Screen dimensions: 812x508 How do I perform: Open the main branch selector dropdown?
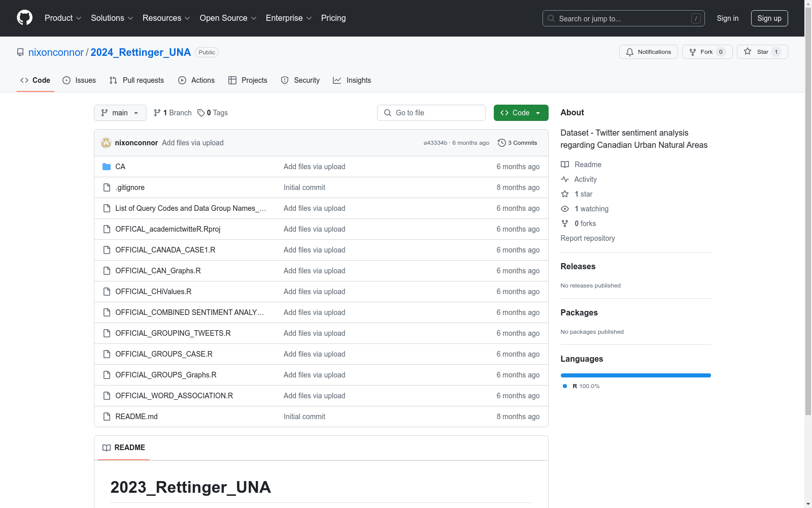[120, 113]
